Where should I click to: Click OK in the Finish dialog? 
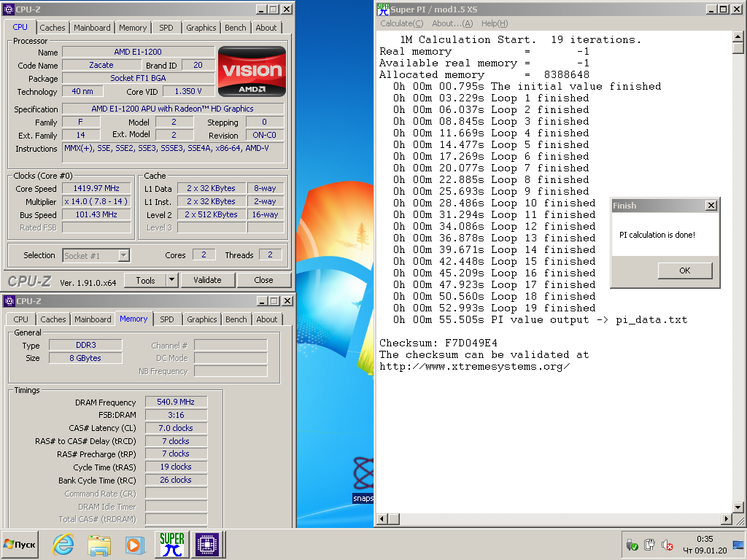coord(684,271)
